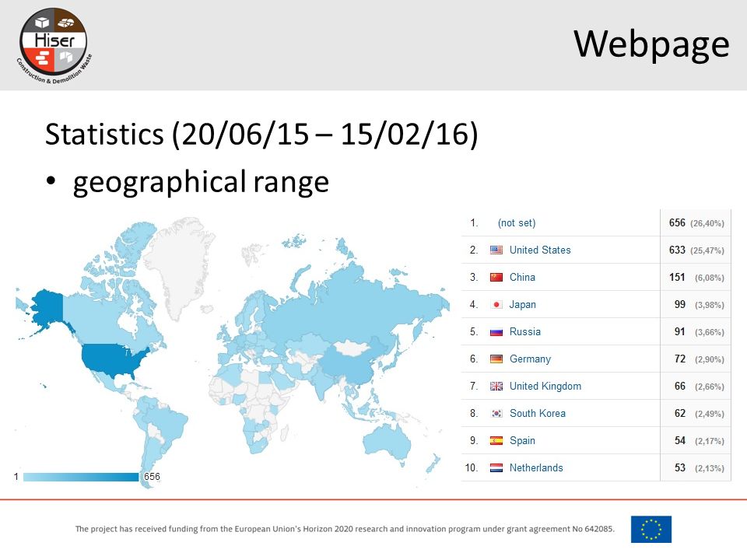Click the scale maximum label 656
Viewport: 747px width, 560px height.
coord(152,477)
